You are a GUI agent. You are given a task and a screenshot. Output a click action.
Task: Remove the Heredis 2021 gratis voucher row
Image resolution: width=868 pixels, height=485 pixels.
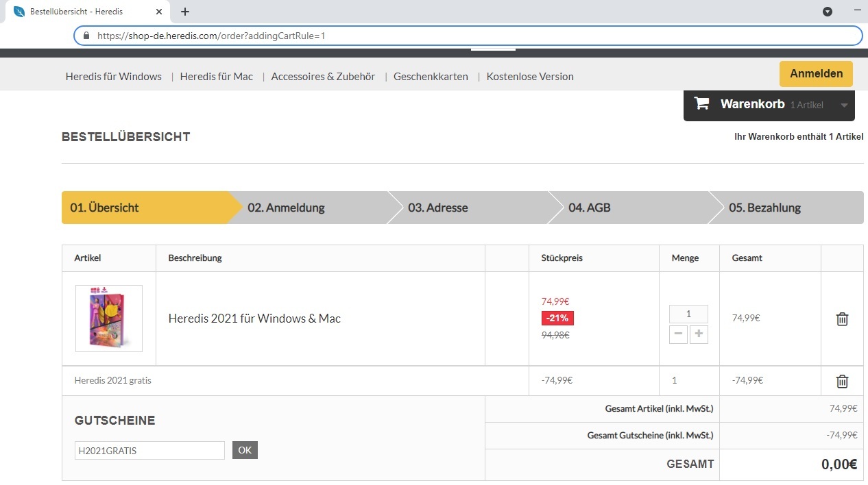tap(842, 381)
